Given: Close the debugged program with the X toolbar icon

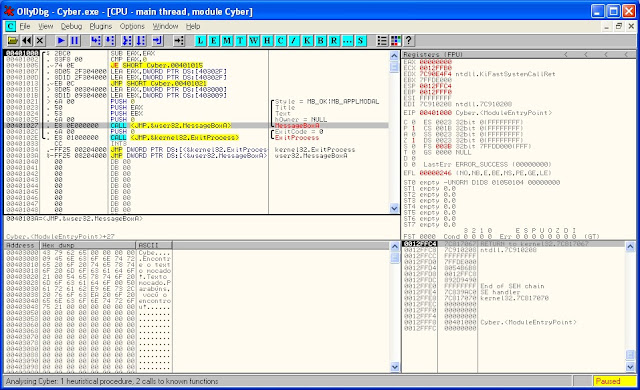Looking at the screenshot, I should [x=40, y=40].
